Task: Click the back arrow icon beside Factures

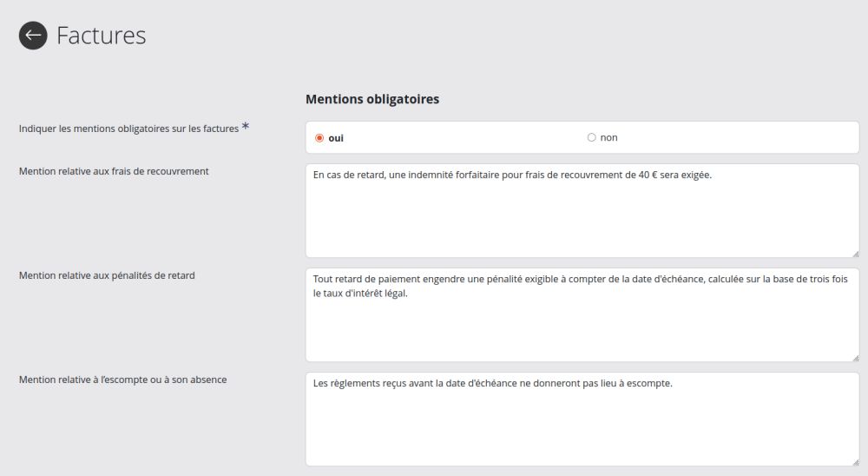Action: pos(33,36)
